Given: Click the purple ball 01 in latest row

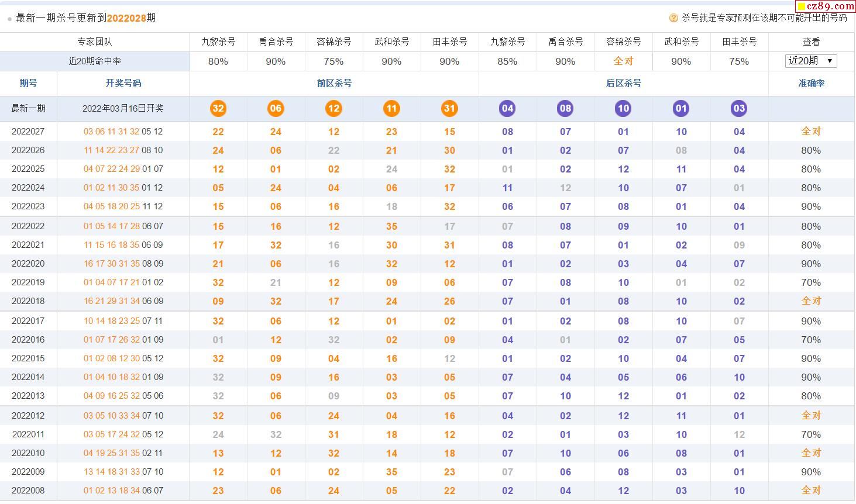Looking at the screenshot, I should coord(681,108).
